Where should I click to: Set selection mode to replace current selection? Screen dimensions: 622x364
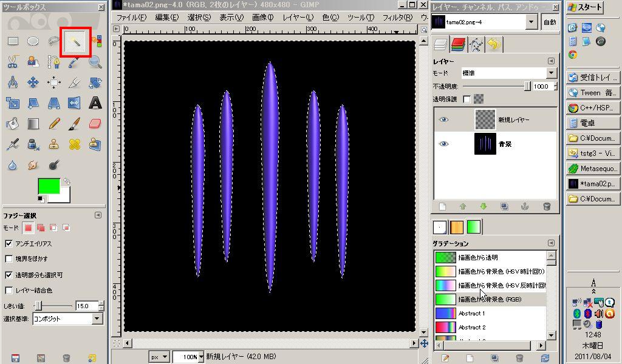[28, 227]
